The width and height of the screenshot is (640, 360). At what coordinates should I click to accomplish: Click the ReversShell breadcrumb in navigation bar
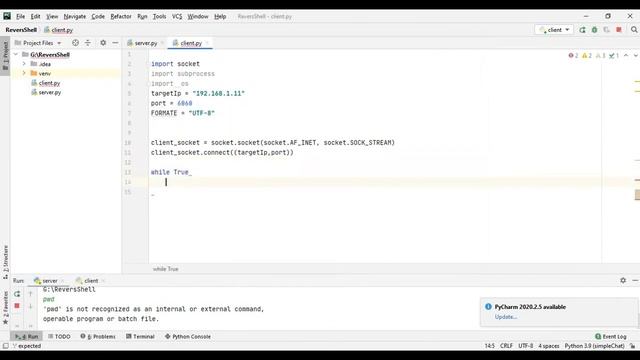[21, 30]
